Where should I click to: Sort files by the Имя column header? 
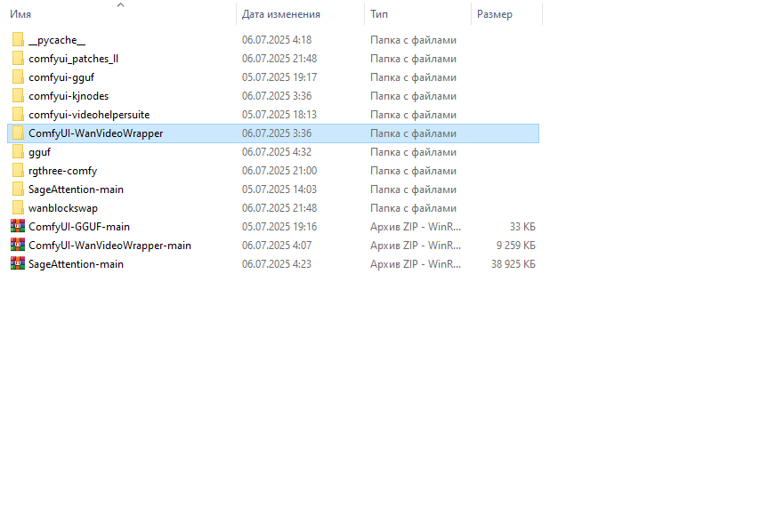coord(20,14)
